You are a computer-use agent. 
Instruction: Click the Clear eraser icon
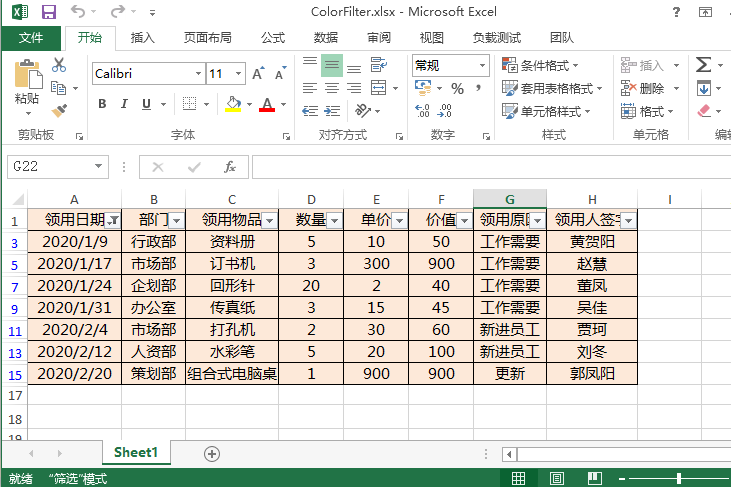[704, 111]
